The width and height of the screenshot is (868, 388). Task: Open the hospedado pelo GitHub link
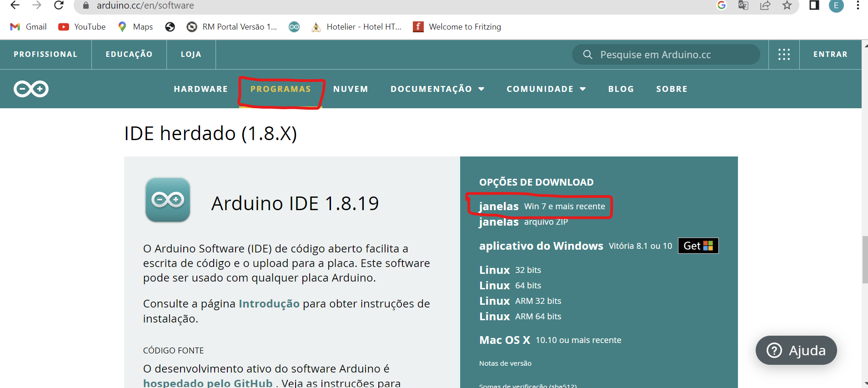(208, 383)
